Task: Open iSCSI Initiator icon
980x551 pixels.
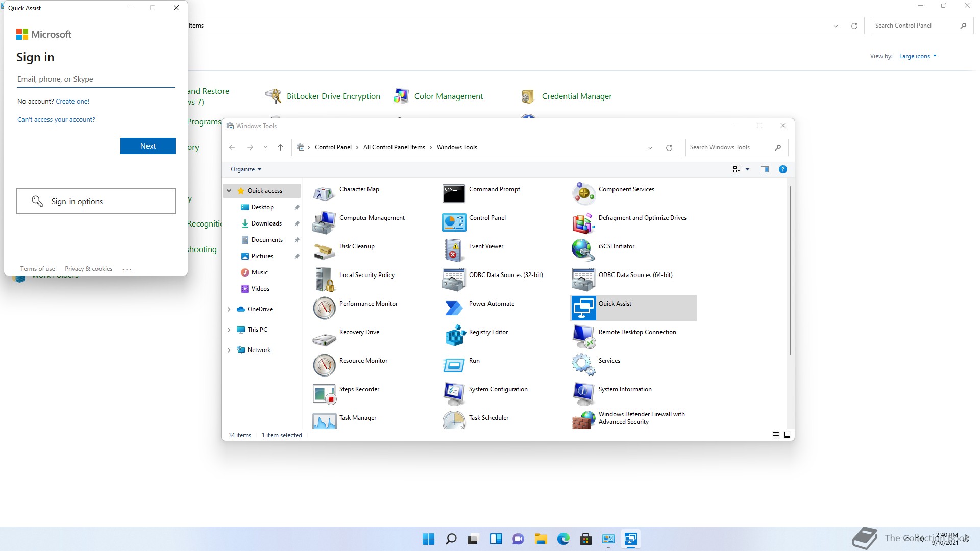Action: (x=583, y=251)
